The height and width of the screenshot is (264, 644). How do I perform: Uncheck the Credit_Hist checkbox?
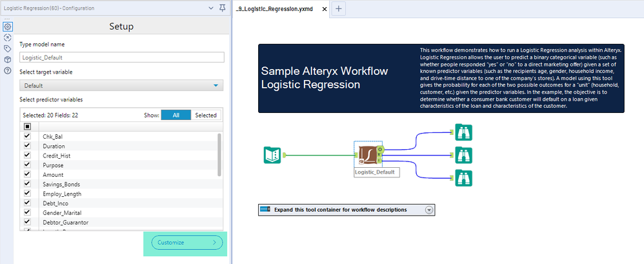coord(28,155)
